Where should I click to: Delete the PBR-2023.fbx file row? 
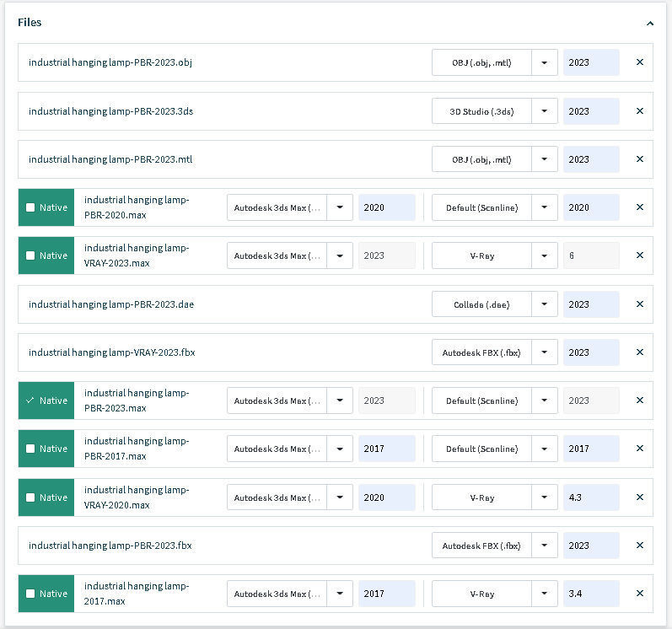click(x=639, y=546)
